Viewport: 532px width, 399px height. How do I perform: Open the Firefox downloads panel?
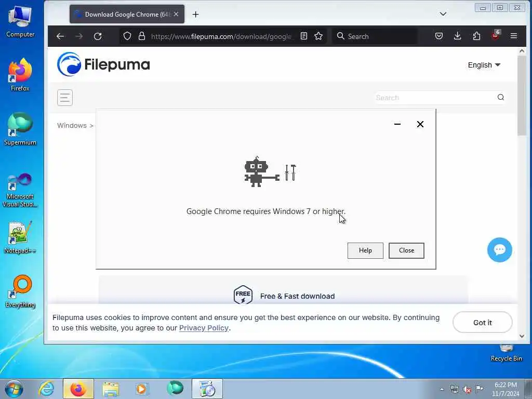(x=457, y=36)
